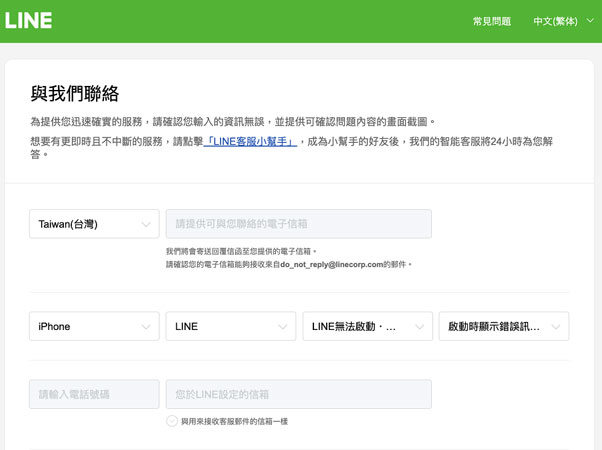Open the Taiwan(台灣) country dropdown
Screen dimensions: 602x450
[94, 224]
